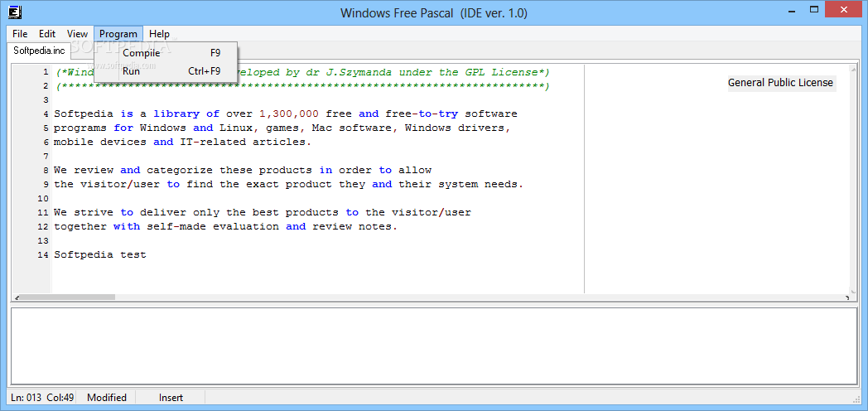868x411 pixels.
Task: Click the asterisk comment on line 2
Action: pos(303,86)
